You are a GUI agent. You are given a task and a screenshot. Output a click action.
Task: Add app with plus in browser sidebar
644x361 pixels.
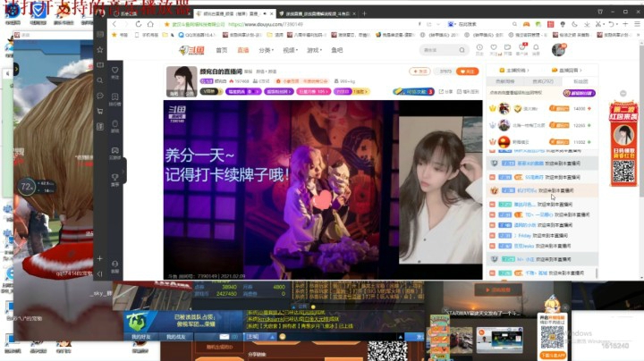(100, 258)
